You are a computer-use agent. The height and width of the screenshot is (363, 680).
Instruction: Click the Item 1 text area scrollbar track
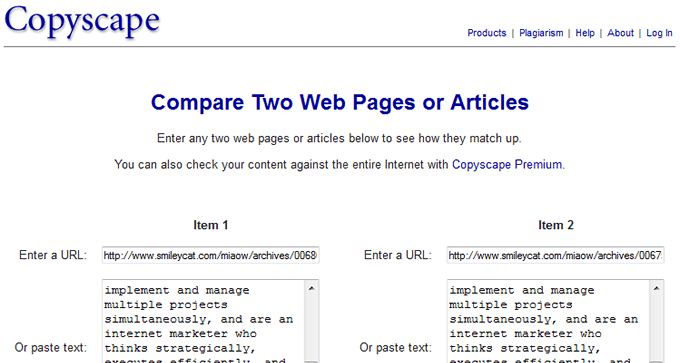pos(311,329)
